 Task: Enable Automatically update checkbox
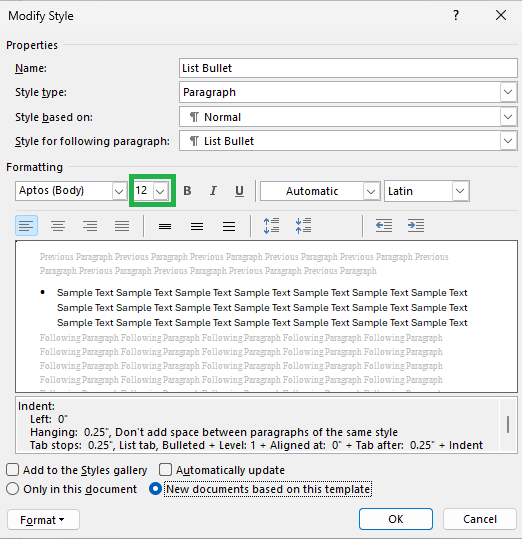click(165, 470)
